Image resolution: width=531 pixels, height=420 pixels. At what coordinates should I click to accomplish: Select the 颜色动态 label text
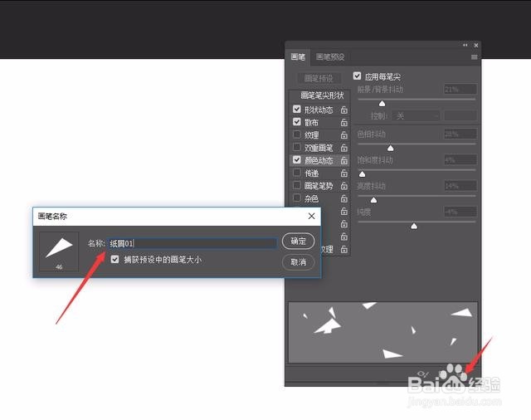click(x=319, y=160)
